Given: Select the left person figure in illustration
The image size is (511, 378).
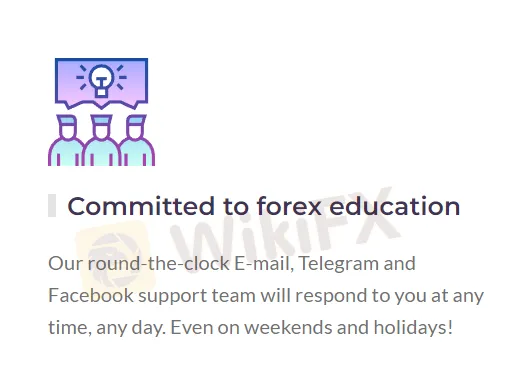Looking at the screenshot, I should point(66,140).
